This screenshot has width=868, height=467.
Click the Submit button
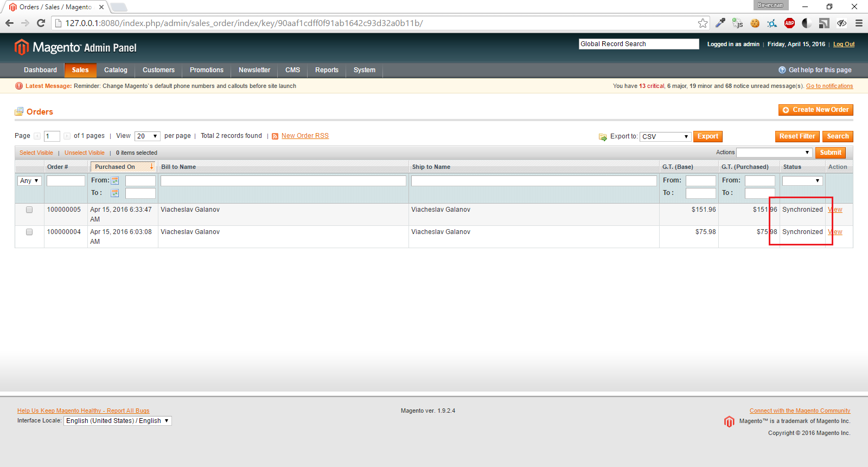pyautogui.click(x=831, y=153)
